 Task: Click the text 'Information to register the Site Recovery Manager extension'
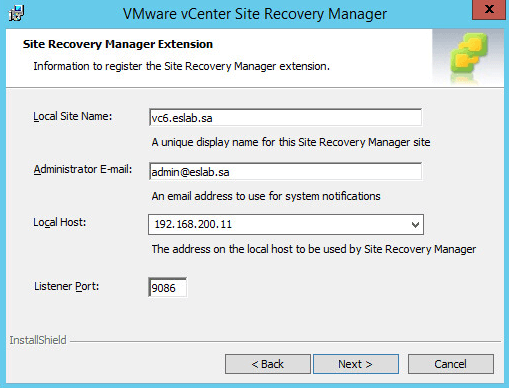[181, 66]
